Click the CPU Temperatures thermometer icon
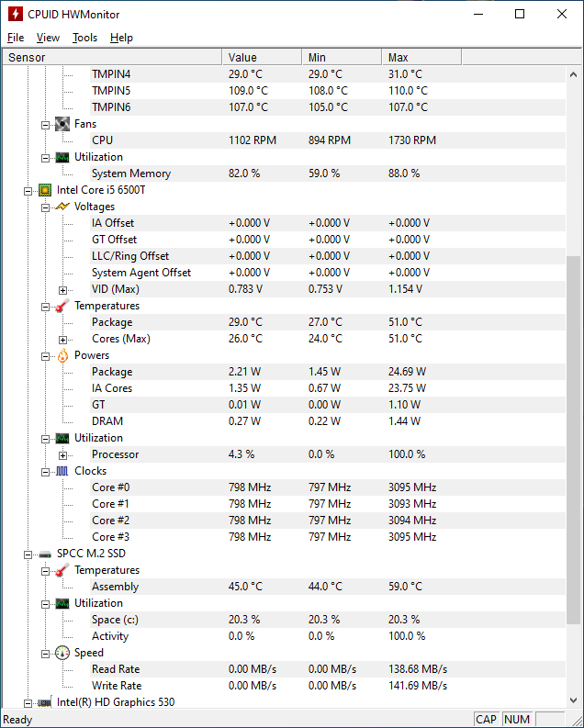The image size is (584, 728). 62,306
